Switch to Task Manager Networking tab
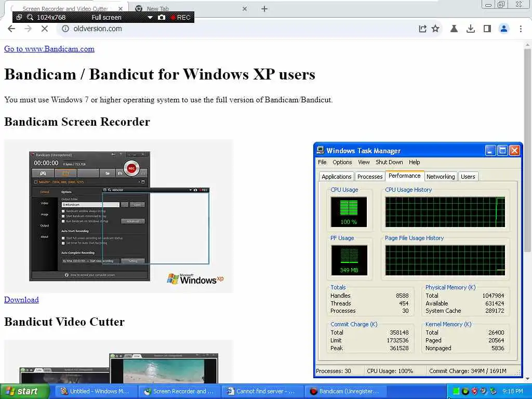Viewport: 532px width, 399px height. [441, 177]
